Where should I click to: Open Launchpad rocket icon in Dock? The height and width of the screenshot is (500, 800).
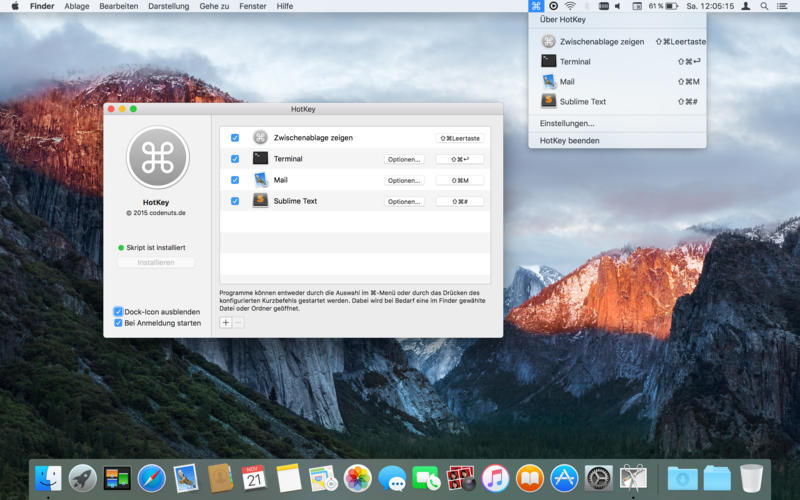coord(83,479)
